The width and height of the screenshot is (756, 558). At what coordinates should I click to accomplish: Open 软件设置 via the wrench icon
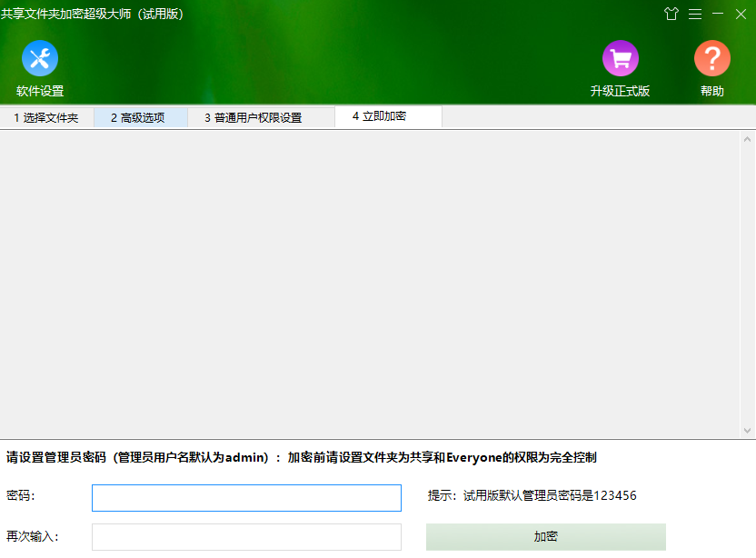40,59
